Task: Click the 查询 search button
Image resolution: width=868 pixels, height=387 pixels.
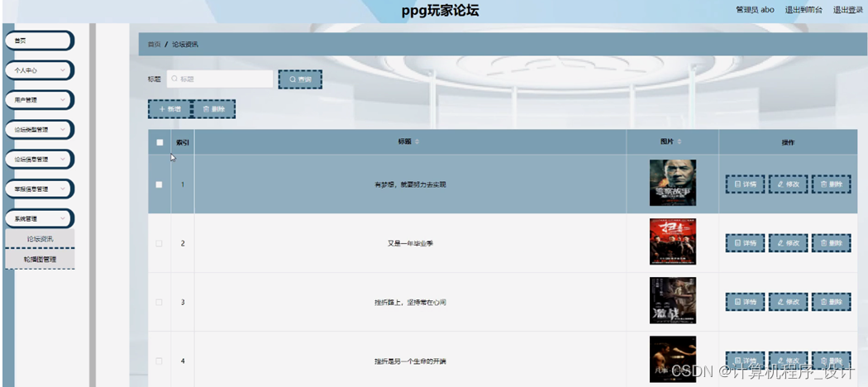Action: point(300,79)
